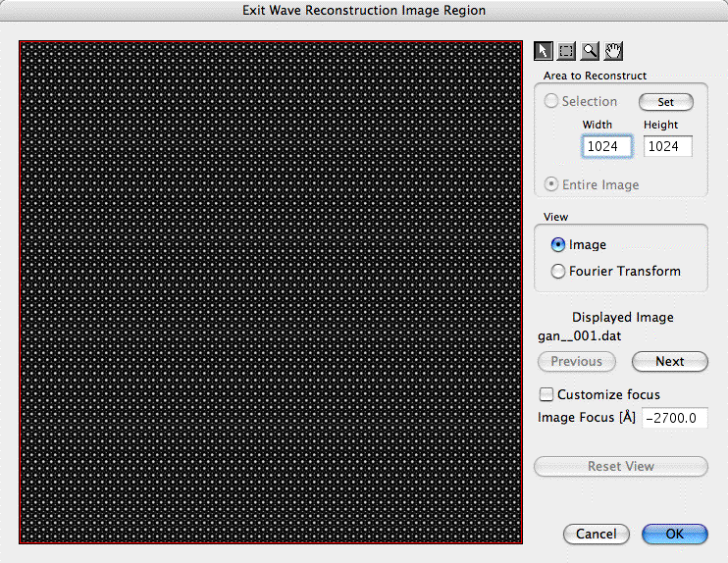Click the lattice image preview area
The image size is (728, 563).
[x=271, y=292]
